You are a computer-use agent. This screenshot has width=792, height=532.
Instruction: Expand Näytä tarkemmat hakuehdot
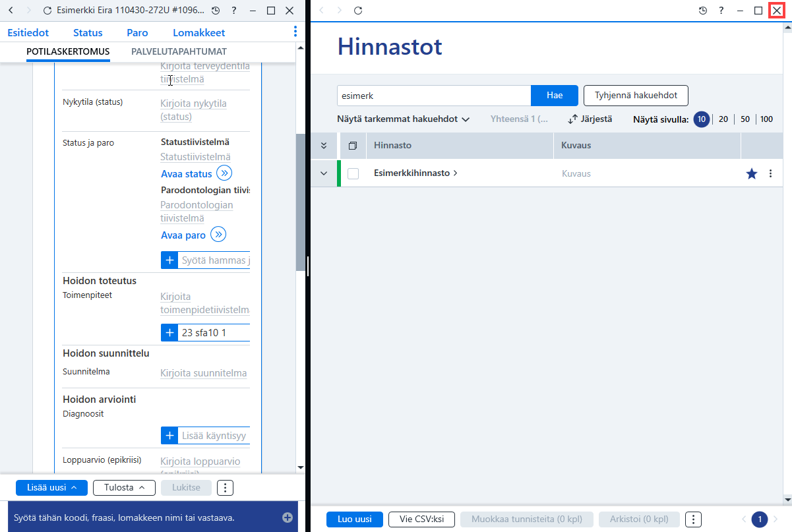click(403, 119)
